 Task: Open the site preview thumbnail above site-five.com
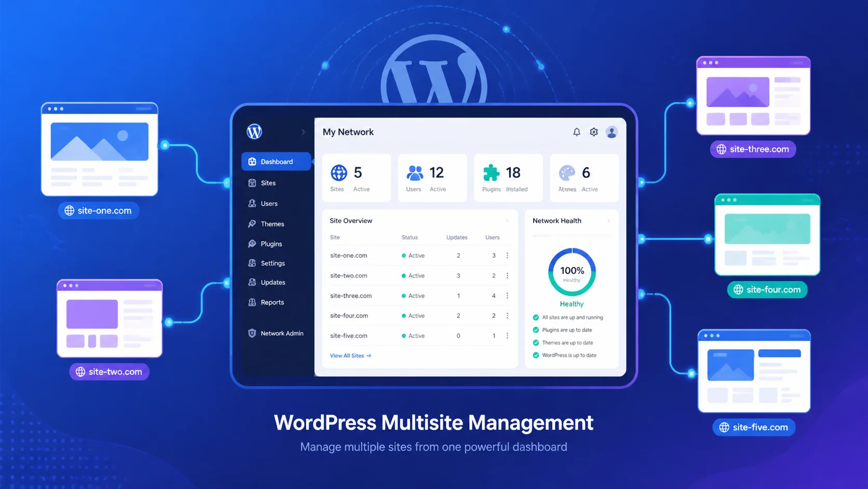pos(754,371)
